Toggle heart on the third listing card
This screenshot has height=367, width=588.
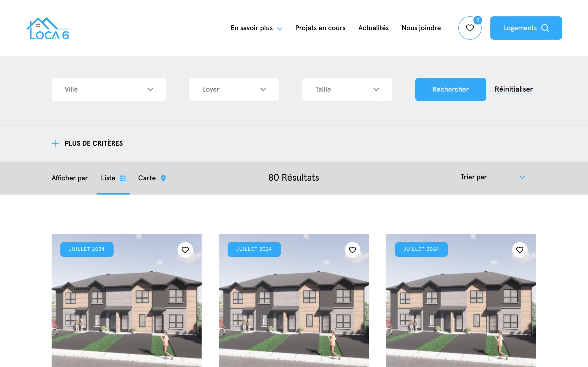click(520, 250)
